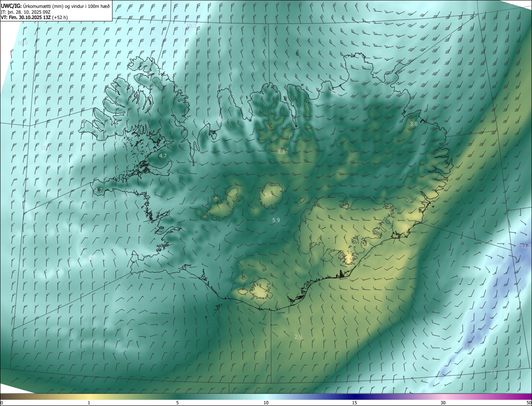532x406 pixels.
Task: Click the 5.9 value in central Iceland
Action: click(276, 220)
